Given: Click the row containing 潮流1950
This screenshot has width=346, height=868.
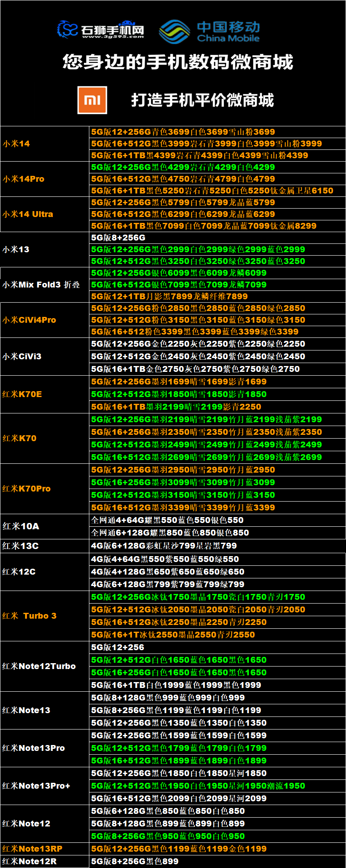Looking at the screenshot, I should [218, 786].
